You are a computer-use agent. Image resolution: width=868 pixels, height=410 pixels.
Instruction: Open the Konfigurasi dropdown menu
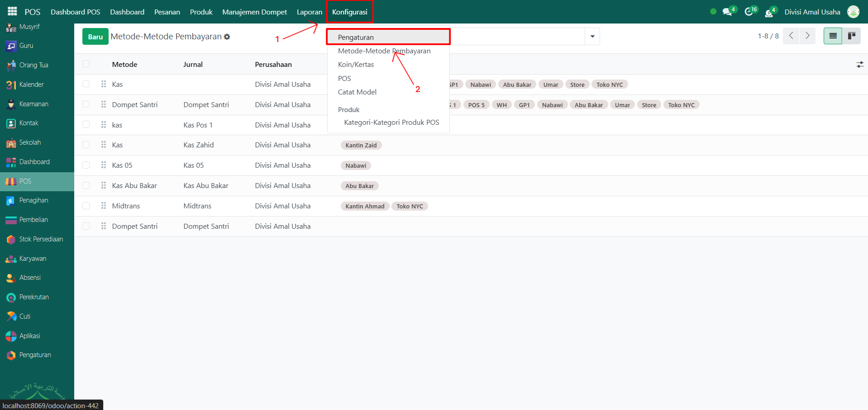349,12
